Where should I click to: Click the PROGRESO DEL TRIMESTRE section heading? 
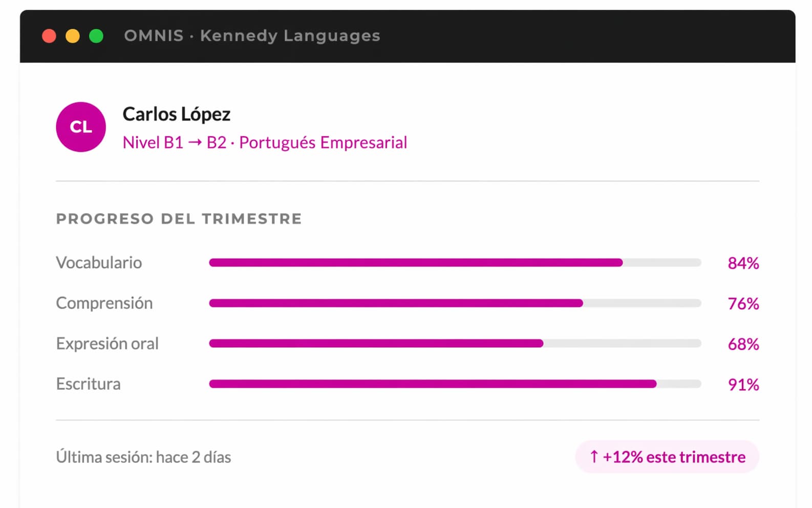pyautogui.click(x=178, y=219)
